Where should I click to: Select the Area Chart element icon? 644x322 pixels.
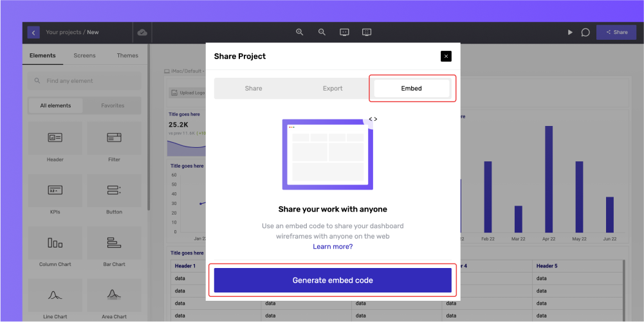pos(114,295)
